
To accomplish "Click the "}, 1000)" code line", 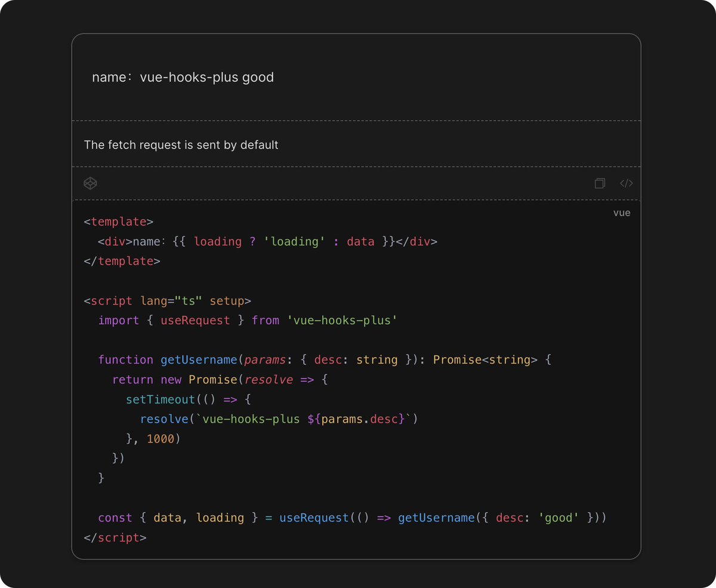I will coord(153,438).
